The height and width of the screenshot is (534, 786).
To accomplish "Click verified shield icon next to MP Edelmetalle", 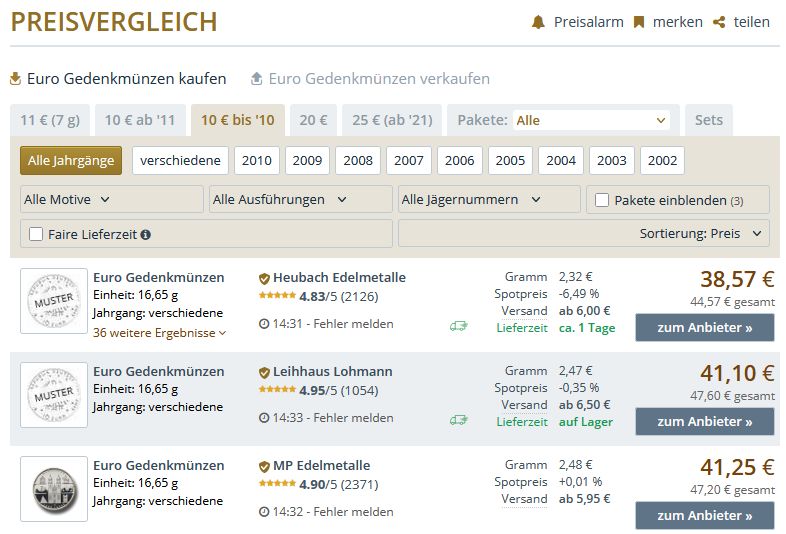I will point(264,466).
